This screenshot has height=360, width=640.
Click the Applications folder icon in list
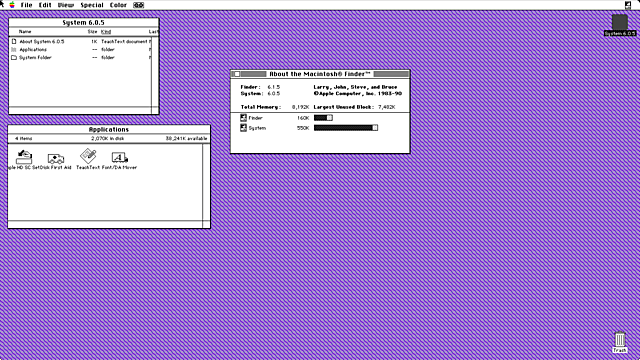(14, 49)
